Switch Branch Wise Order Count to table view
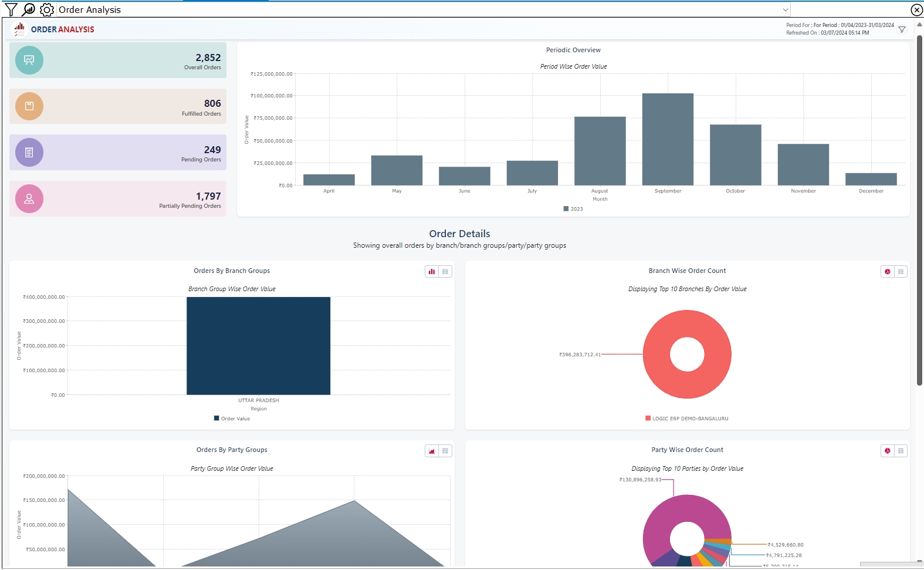The image size is (924, 570). click(x=901, y=271)
